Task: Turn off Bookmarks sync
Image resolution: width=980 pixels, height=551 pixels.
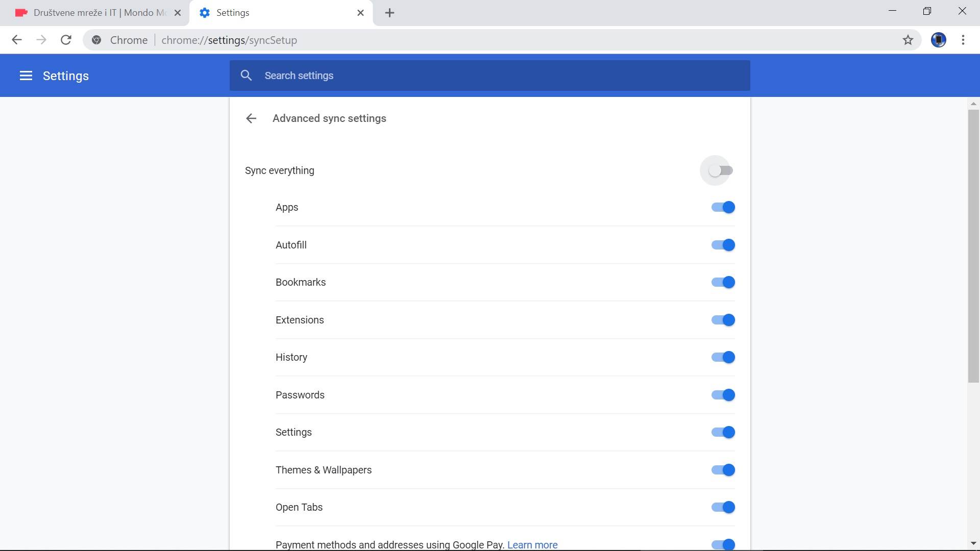Action: coord(723,282)
